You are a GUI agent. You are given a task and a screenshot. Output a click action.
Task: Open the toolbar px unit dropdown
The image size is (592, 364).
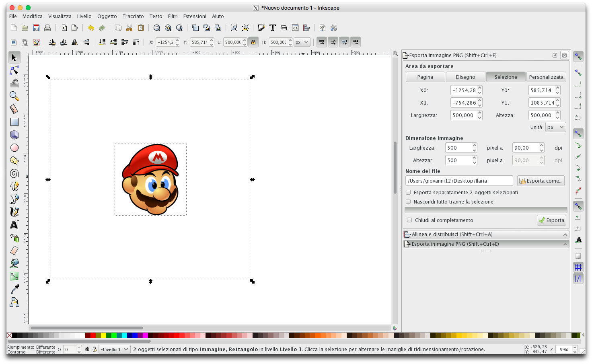[302, 42]
